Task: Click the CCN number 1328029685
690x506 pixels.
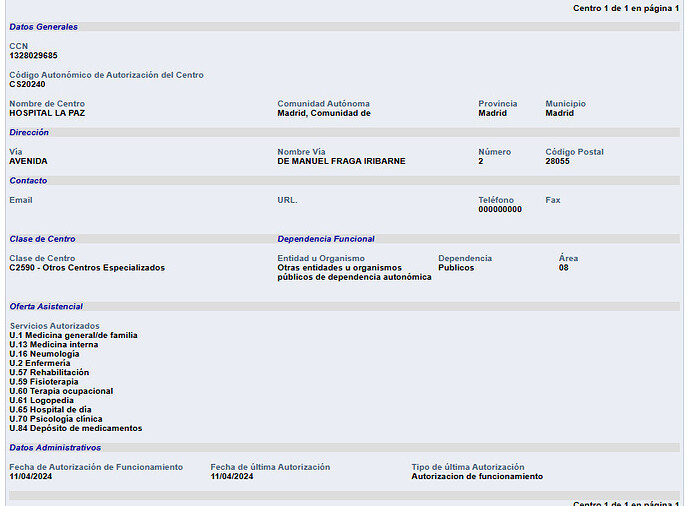Action: (33, 56)
